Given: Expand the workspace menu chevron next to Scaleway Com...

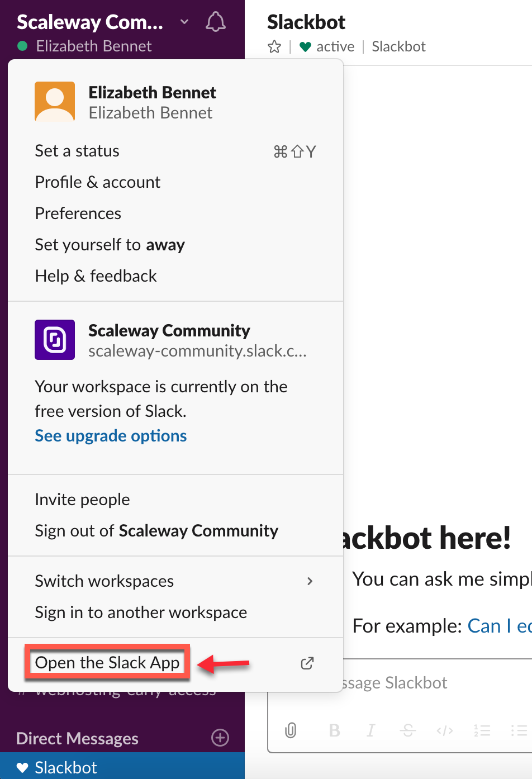Looking at the screenshot, I should pyautogui.click(x=184, y=22).
